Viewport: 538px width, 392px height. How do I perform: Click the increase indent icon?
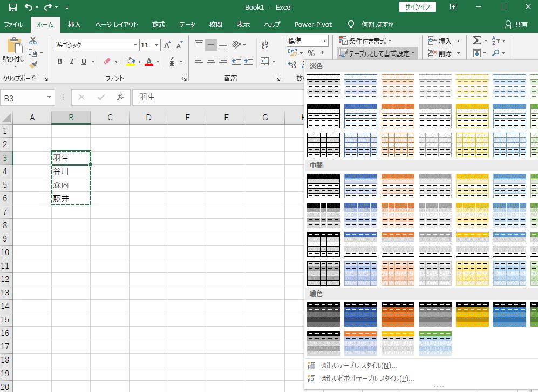[248, 61]
